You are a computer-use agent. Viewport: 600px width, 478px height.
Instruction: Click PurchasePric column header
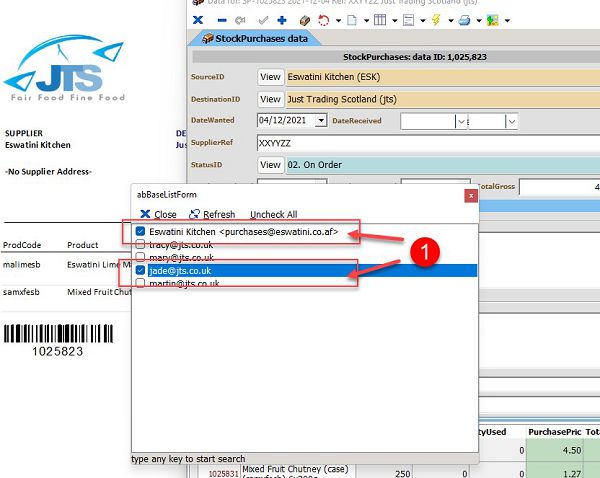point(555,432)
